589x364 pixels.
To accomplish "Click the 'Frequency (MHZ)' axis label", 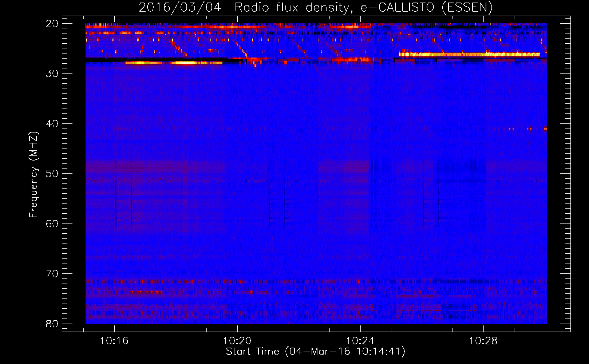I will coord(33,175).
